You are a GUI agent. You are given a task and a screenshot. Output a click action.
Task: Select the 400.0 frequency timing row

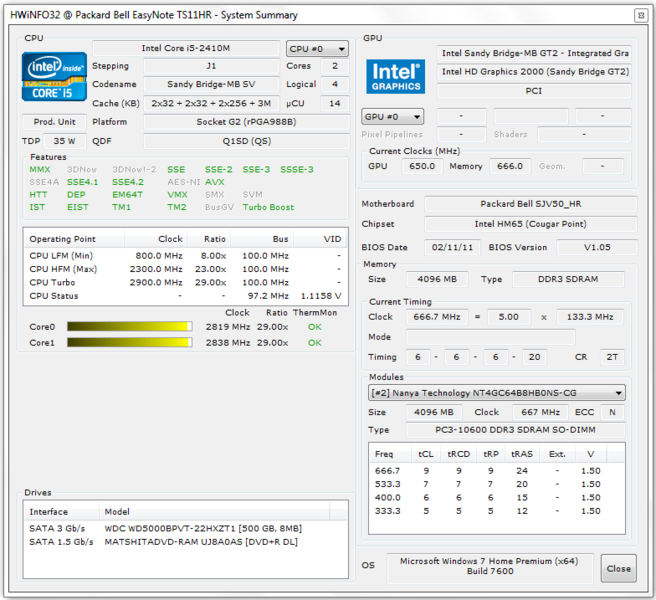pos(497,497)
